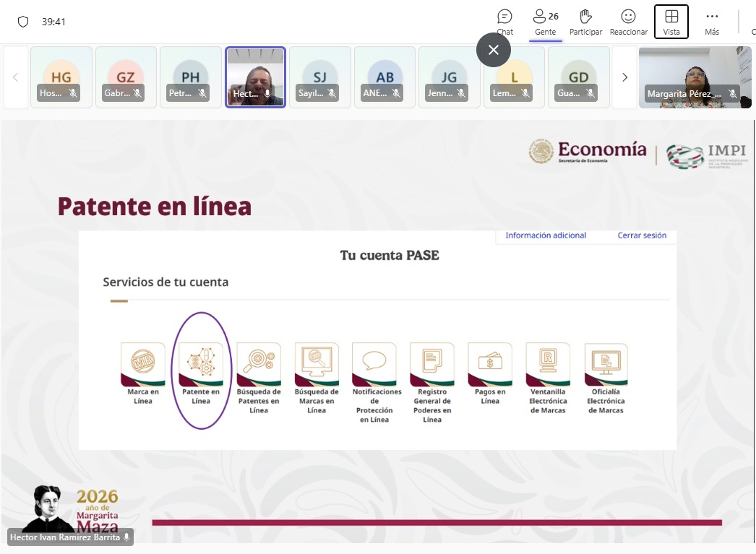The image size is (756, 554).
Task: Click the 39:41 meeting timer
Action: tap(53, 22)
